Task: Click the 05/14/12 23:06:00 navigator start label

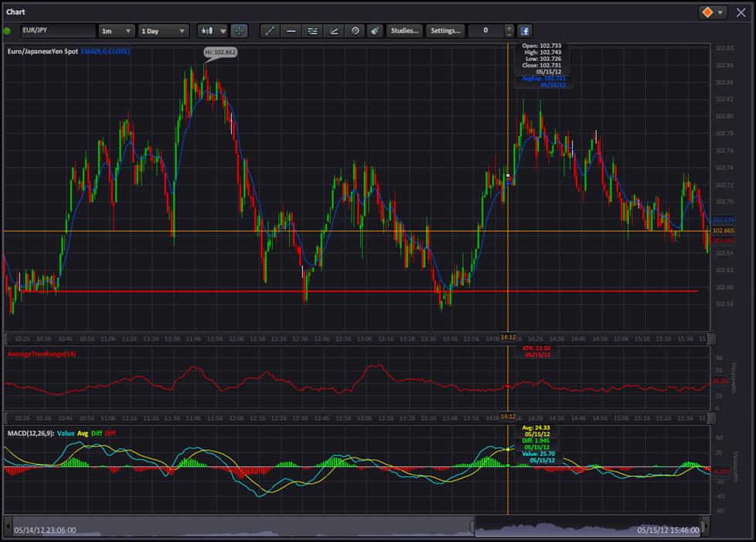Action: point(45,530)
